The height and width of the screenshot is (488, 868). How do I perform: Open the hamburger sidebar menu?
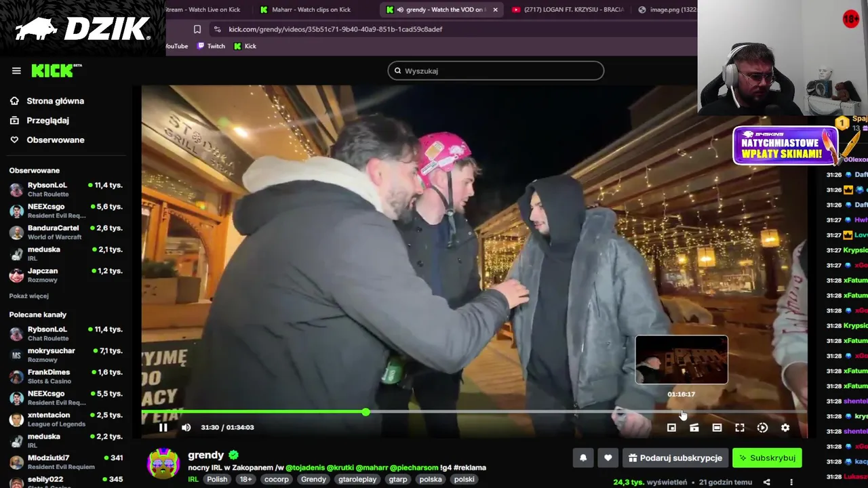click(16, 70)
